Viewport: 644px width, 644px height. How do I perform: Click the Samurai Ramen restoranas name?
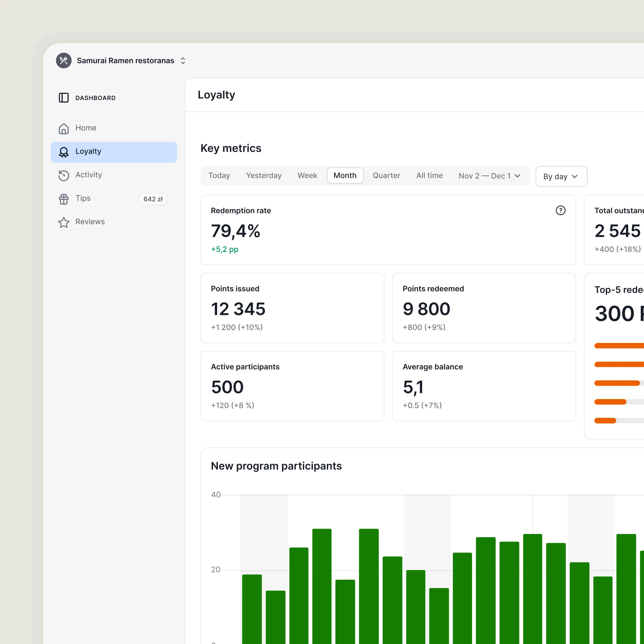click(x=125, y=61)
